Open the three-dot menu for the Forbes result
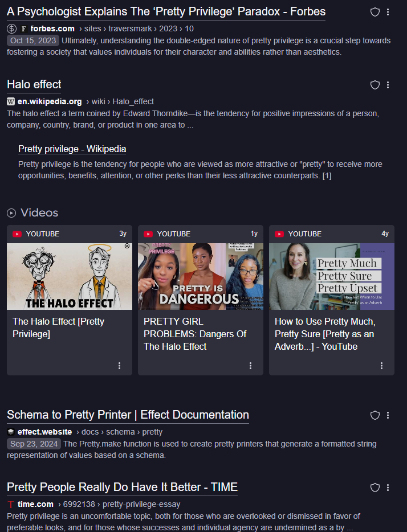Image resolution: width=407 pixels, height=532 pixels. 388,12
